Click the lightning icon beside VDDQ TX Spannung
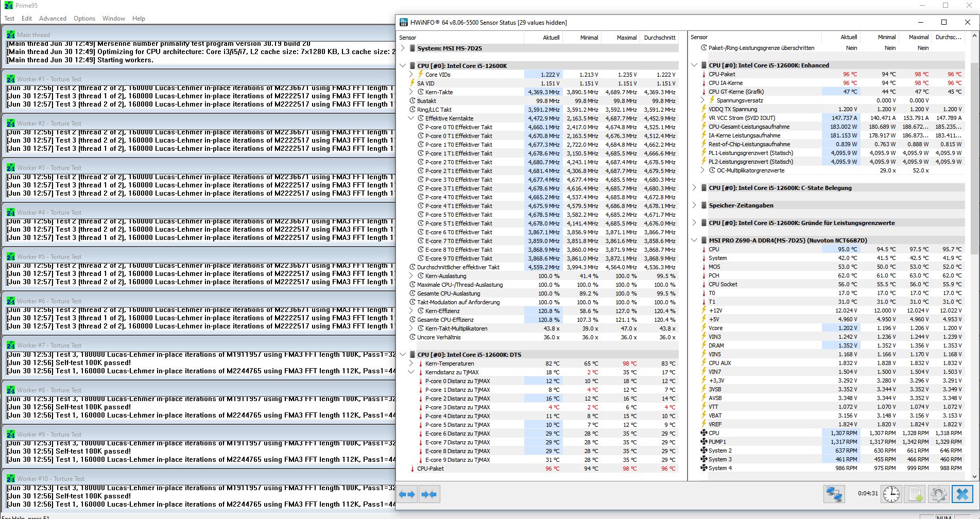Screen dimensions: 980x519 click(704, 109)
